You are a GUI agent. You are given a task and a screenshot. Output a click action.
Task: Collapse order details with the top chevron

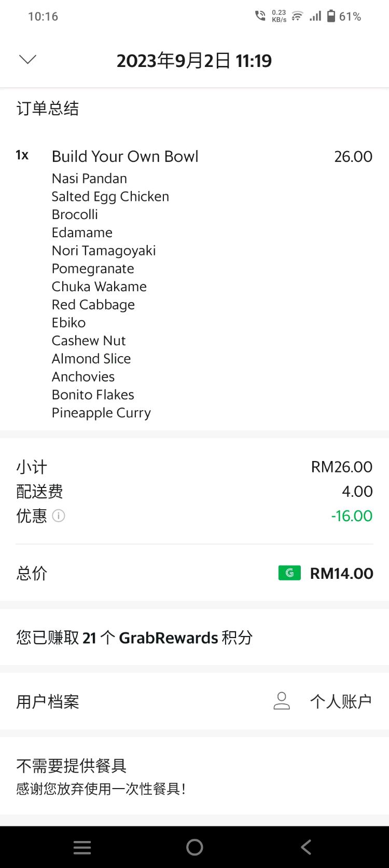click(x=27, y=60)
